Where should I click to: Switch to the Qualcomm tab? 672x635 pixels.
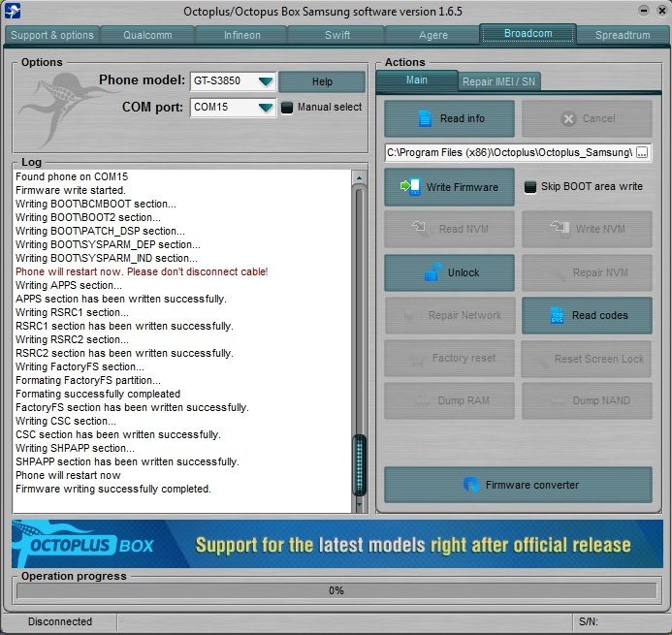pyautogui.click(x=147, y=35)
